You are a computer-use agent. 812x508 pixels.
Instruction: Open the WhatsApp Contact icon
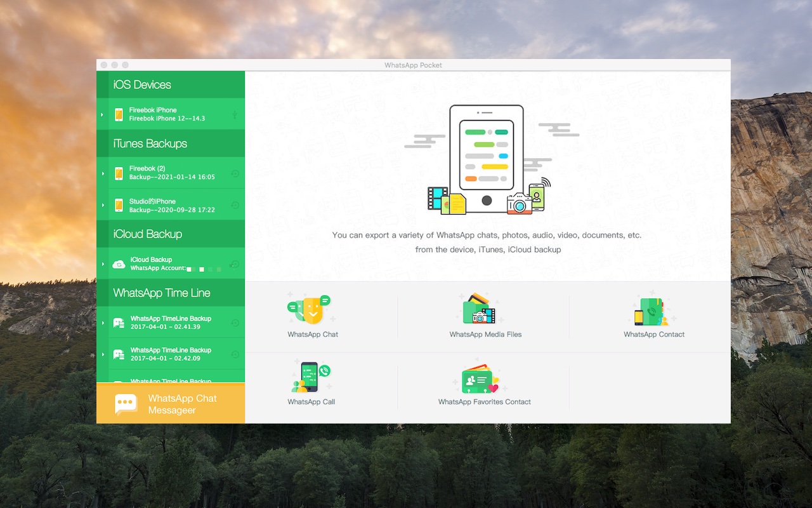click(649, 311)
